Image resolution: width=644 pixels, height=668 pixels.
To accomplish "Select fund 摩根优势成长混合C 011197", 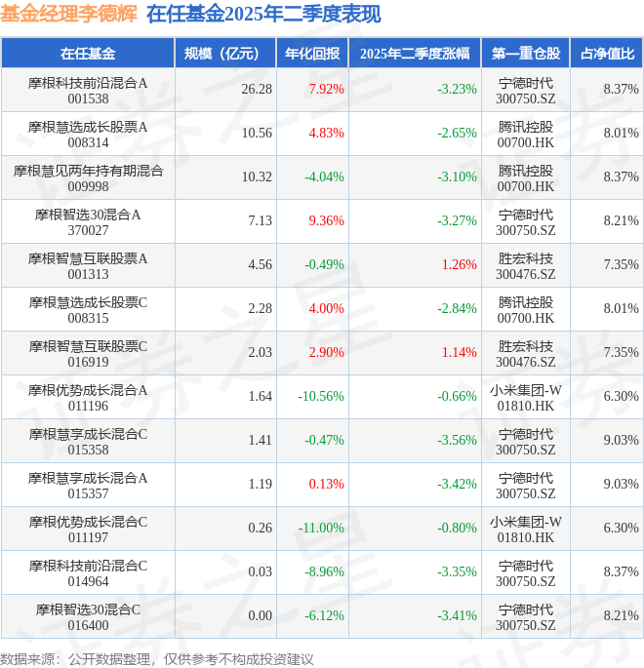I will (x=88, y=530).
